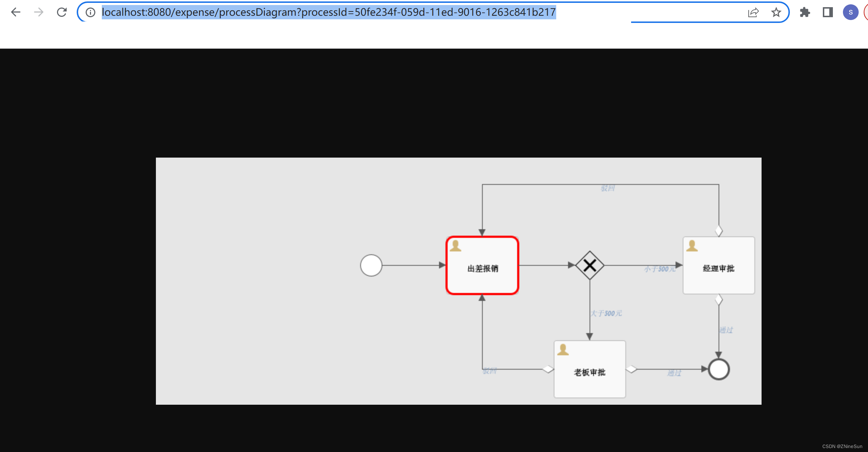Open the browser Extensions puzzle icon
Image resolution: width=868 pixels, height=452 pixels.
(805, 12)
